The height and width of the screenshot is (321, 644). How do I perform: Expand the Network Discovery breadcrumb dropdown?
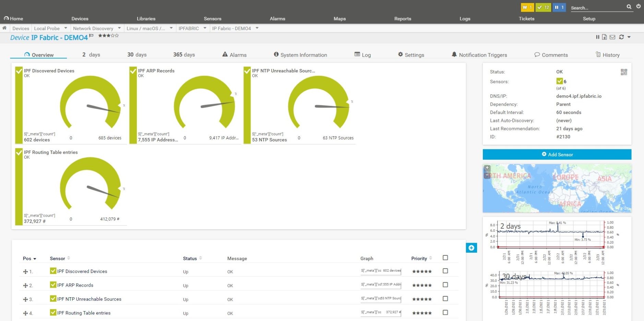point(119,28)
